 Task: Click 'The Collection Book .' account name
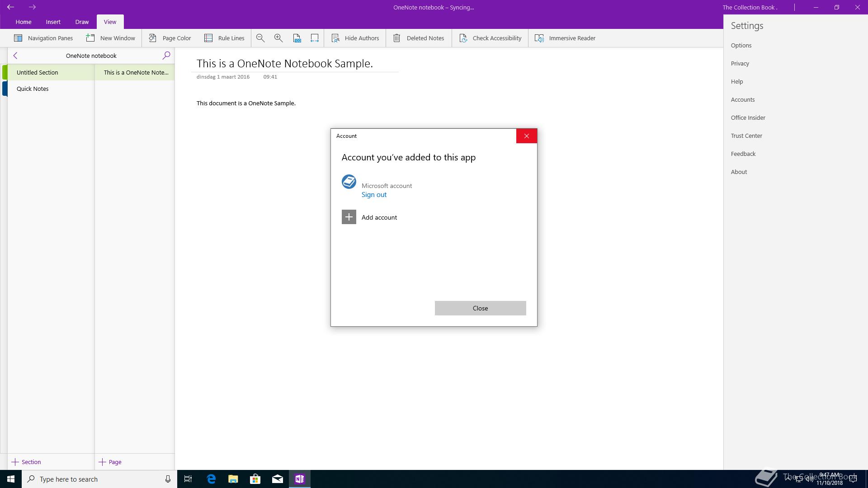click(750, 7)
